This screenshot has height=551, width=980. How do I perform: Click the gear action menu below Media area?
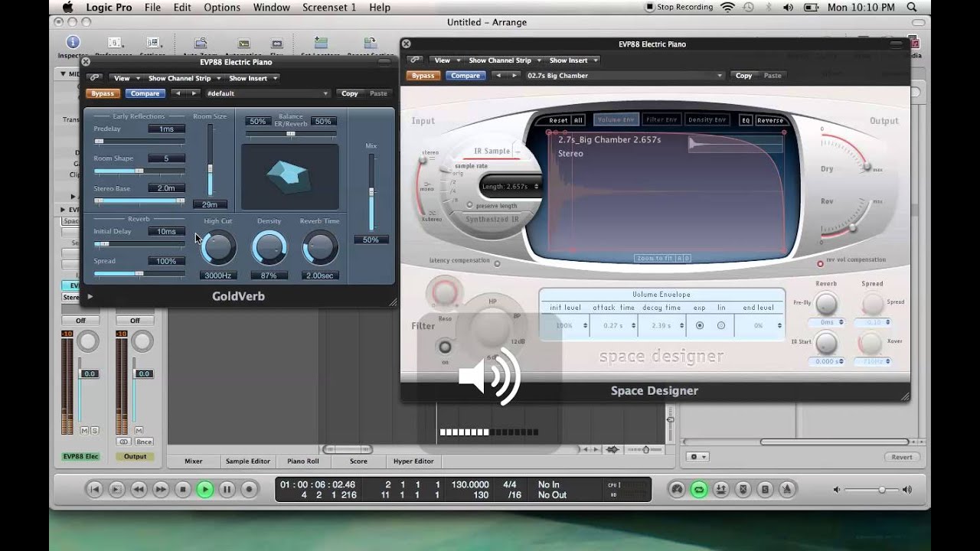point(698,457)
